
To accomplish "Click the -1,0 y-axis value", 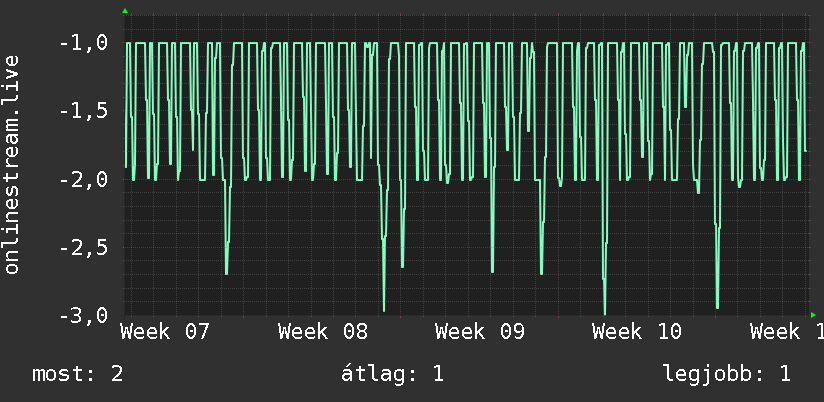I will (x=84, y=43).
